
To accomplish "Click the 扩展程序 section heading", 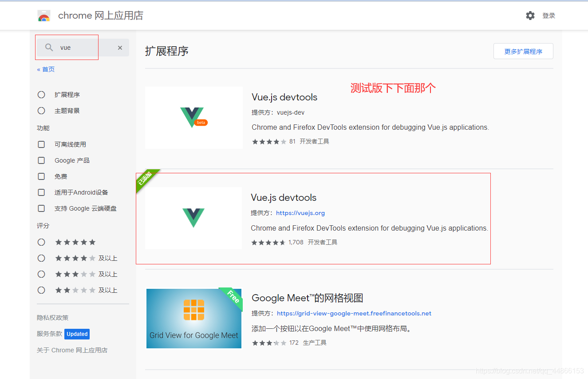I will coord(167,51).
